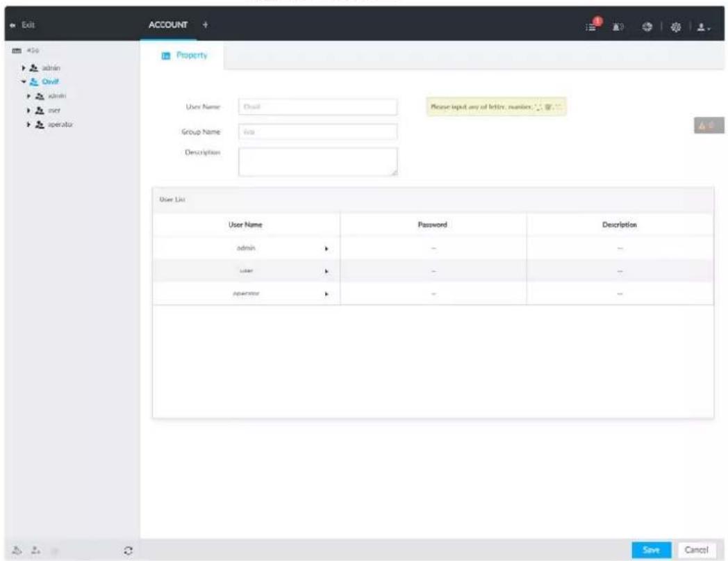
Task: Select top-level admin in the tree
Action: click(51, 68)
